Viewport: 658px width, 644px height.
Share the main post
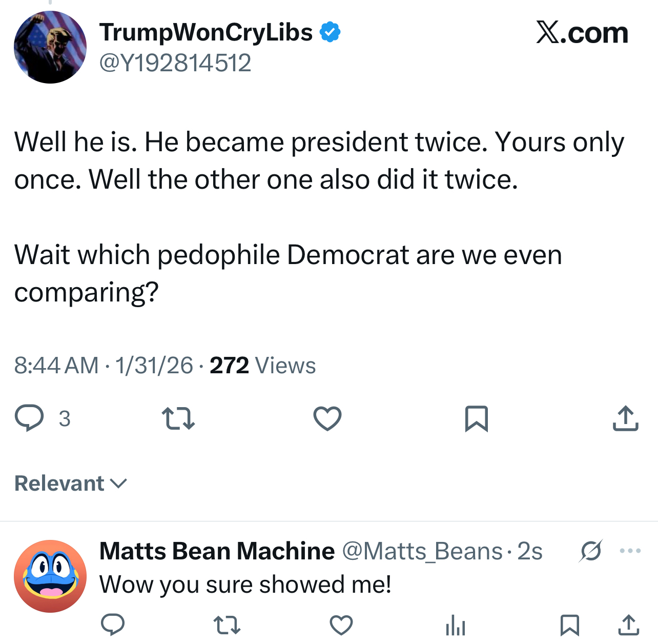pos(625,418)
